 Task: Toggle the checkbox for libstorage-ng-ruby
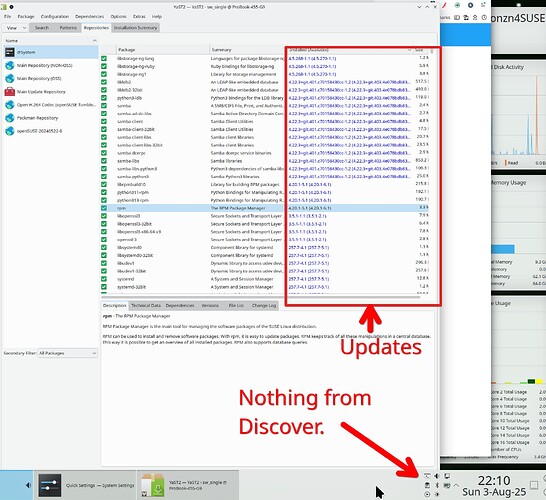tap(104, 66)
